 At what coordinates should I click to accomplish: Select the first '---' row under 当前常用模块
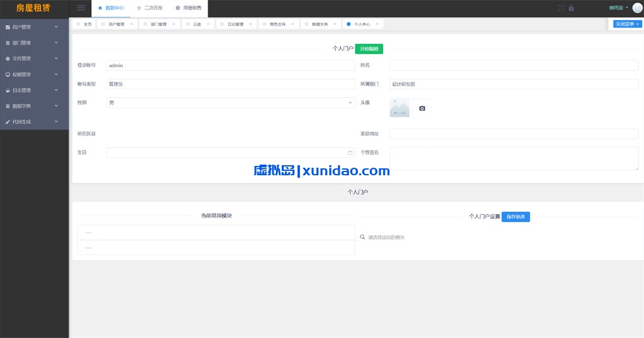[216, 232]
